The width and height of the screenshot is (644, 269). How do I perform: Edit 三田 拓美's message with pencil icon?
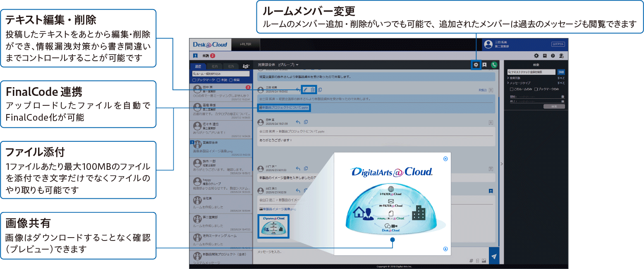(305, 89)
